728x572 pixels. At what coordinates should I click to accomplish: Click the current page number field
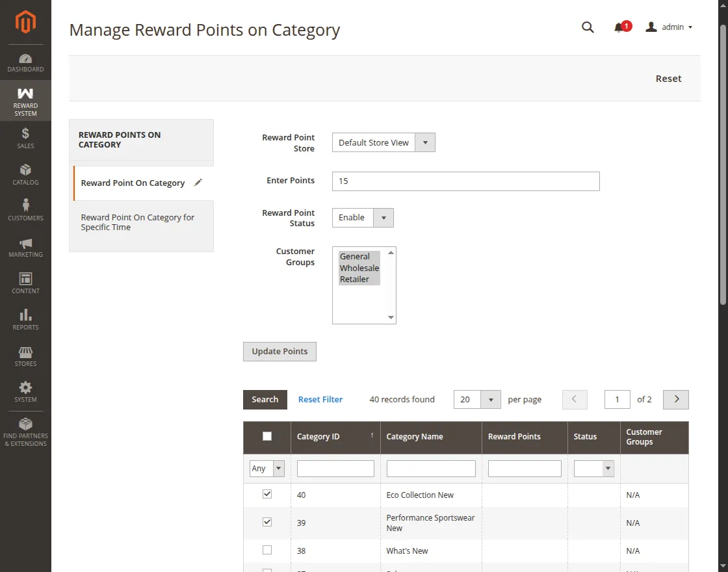(x=617, y=399)
